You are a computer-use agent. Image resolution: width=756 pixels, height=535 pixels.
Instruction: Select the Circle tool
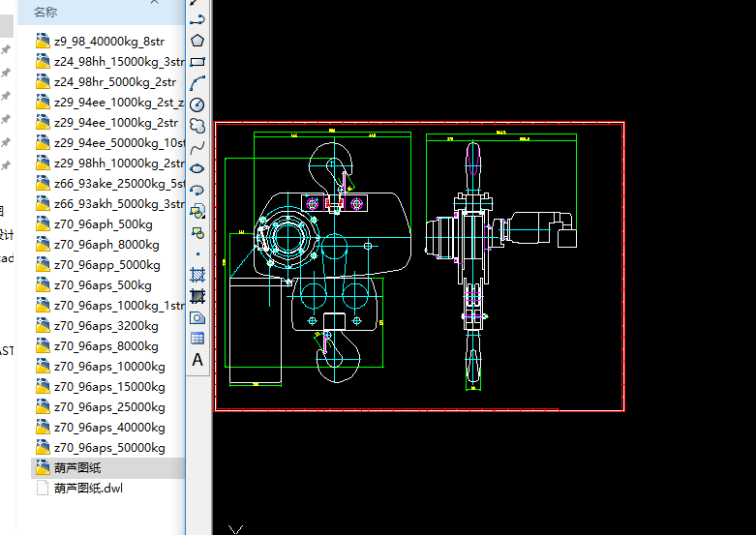(x=197, y=104)
